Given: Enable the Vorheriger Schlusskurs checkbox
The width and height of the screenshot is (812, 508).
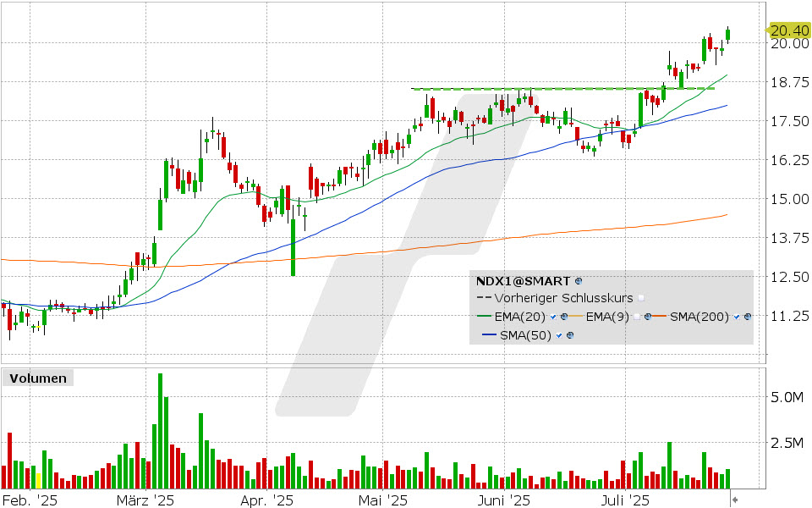Looking at the screenshot, I should pyautogui.click(x=641, y=298).
